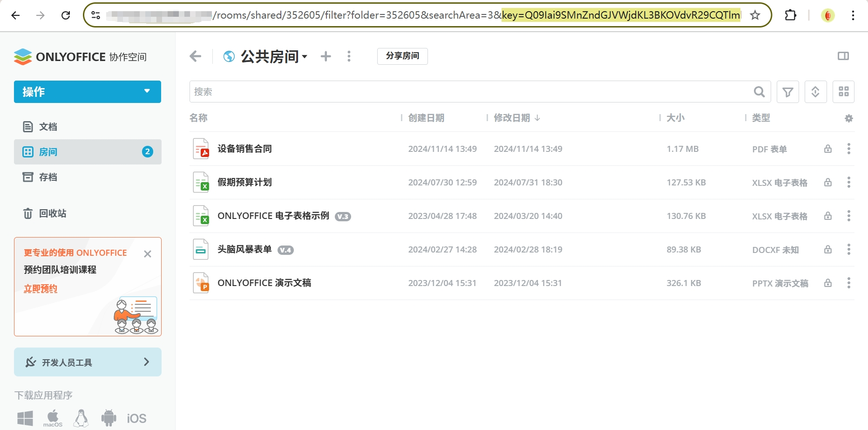Click the 立即预约 link
Viewport: 868px width, 430px height.
point(41,288)
